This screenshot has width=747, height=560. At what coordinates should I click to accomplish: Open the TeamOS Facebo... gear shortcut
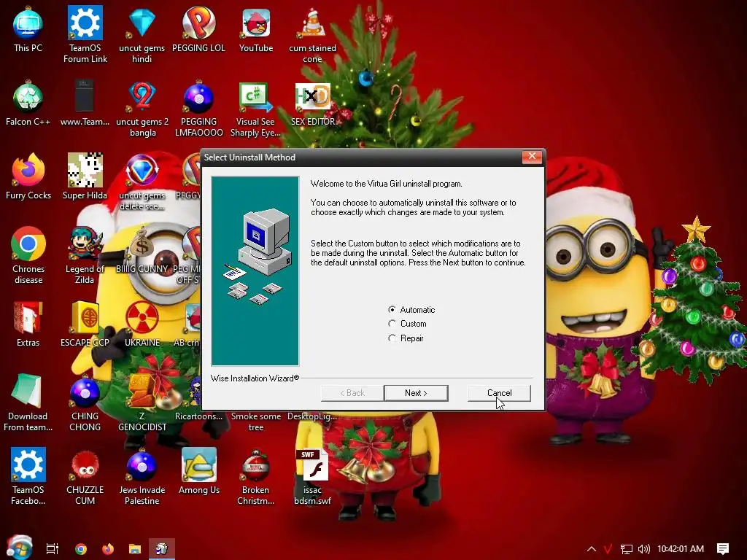point(28,476)
